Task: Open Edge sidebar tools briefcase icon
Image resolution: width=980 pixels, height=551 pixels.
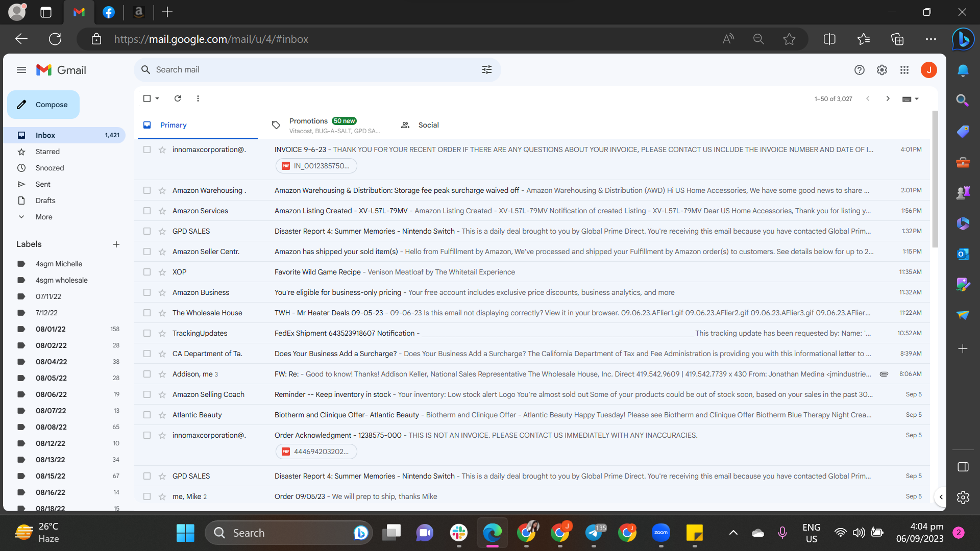Action: [963, 162]
